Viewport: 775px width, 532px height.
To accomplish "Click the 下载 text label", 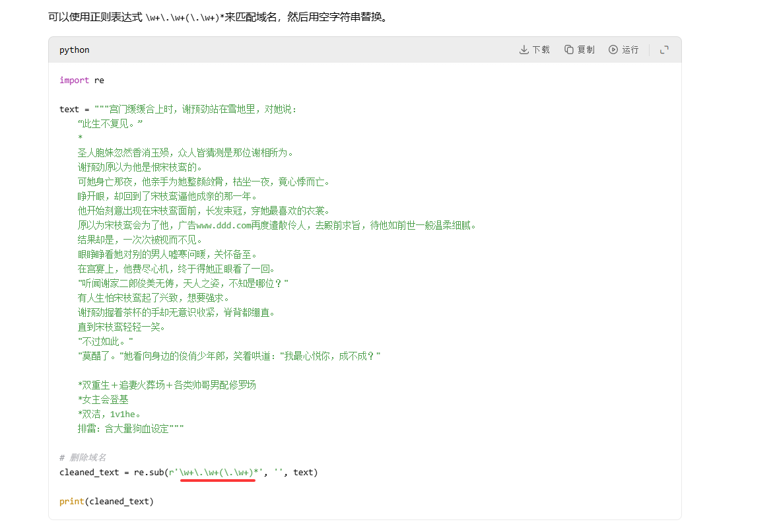I will coord(541,50).
